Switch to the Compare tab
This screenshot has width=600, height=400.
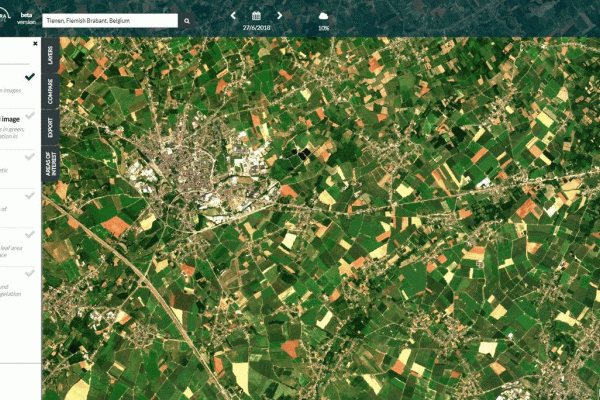point(51,90)
